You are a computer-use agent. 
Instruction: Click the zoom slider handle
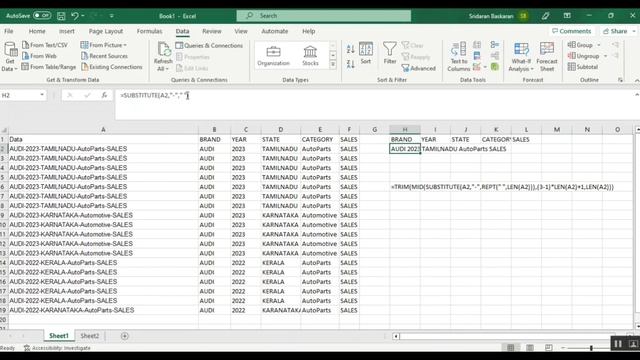point(591,348)
